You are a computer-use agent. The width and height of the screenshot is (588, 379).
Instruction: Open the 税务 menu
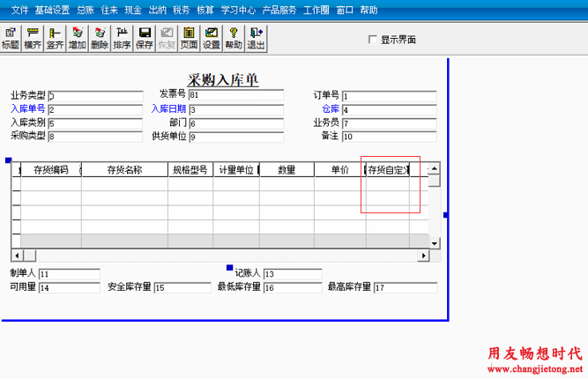[181, 10]
